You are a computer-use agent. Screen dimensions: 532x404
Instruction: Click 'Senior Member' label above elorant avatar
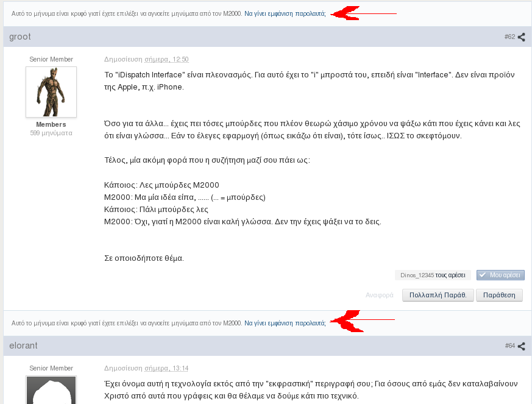click(51, 369)
